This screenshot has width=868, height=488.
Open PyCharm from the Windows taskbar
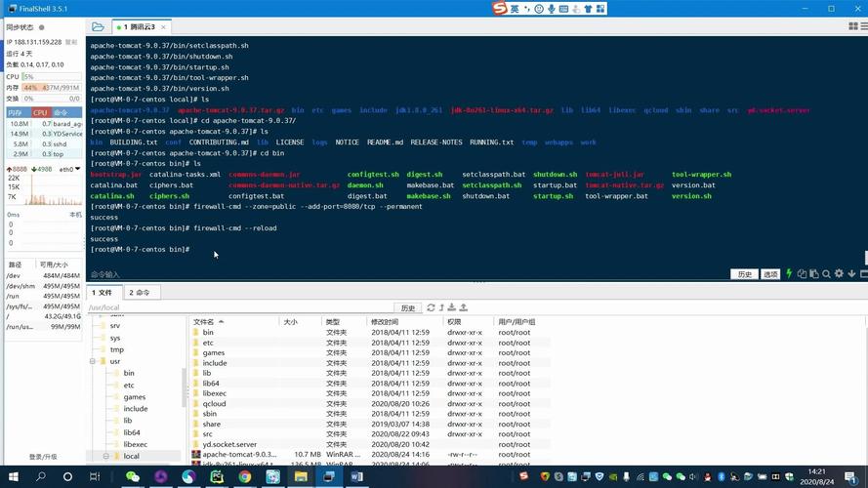coord(217,477)
